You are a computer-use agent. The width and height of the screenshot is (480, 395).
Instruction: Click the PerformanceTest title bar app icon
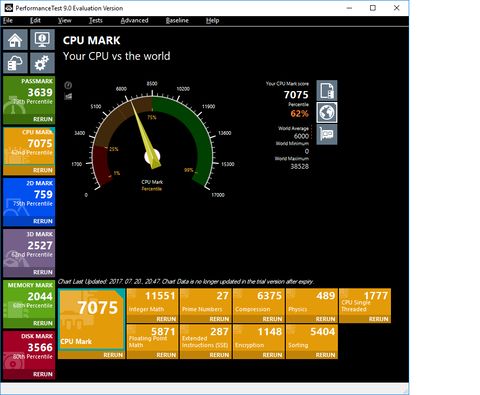click(9, 8)
